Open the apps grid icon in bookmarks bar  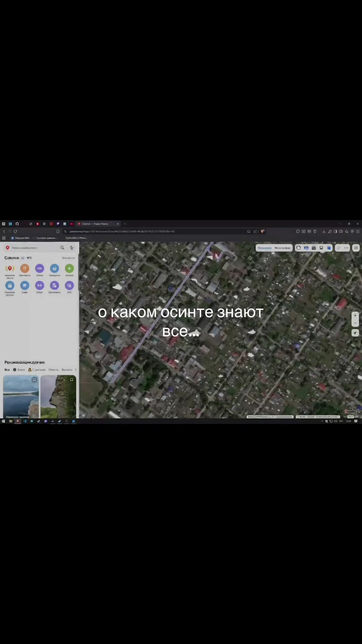(x=4, y=238)
